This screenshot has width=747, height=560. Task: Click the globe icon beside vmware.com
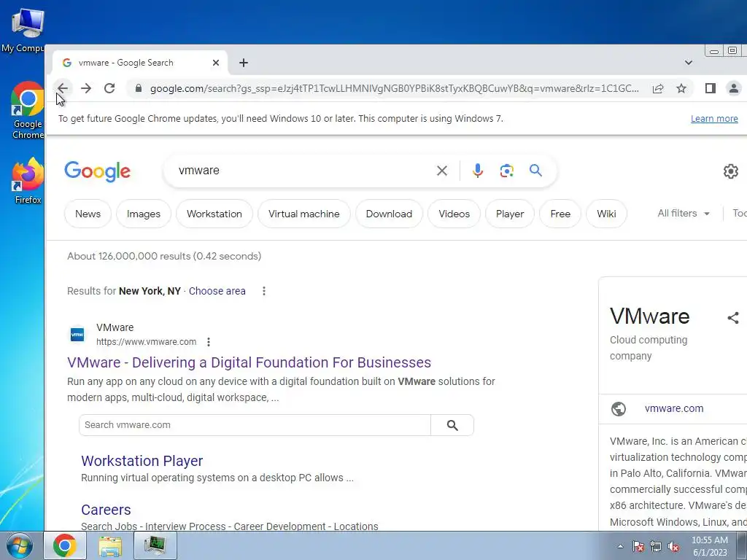click(x=619, y=409)
